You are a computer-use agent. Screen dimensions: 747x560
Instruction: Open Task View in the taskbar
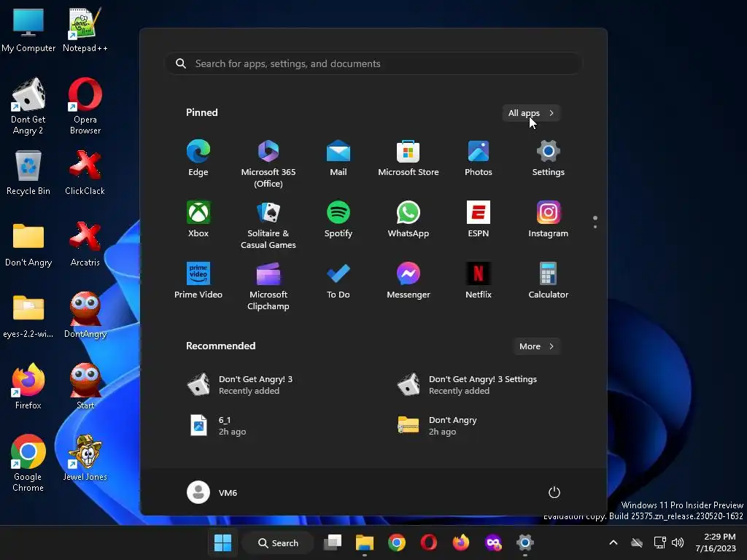click(x=333, y=542)
